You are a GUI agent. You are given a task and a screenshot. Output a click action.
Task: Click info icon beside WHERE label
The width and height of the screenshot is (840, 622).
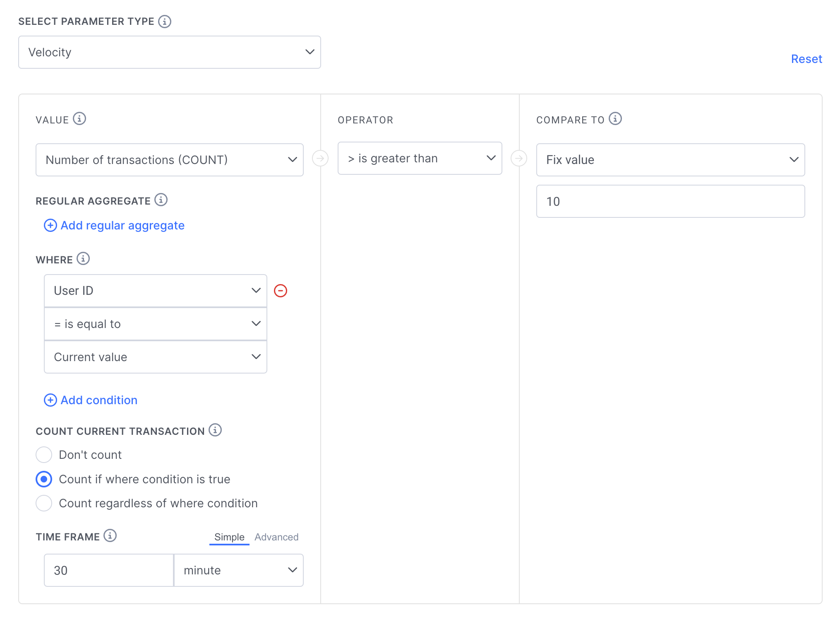pyautogui.click(x=83, y=259)
